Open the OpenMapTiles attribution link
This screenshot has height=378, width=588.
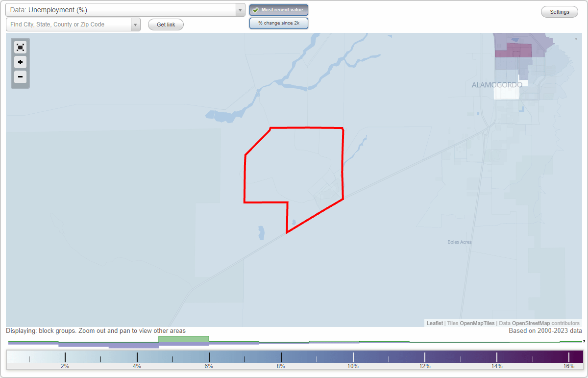[x=477, y=323]
